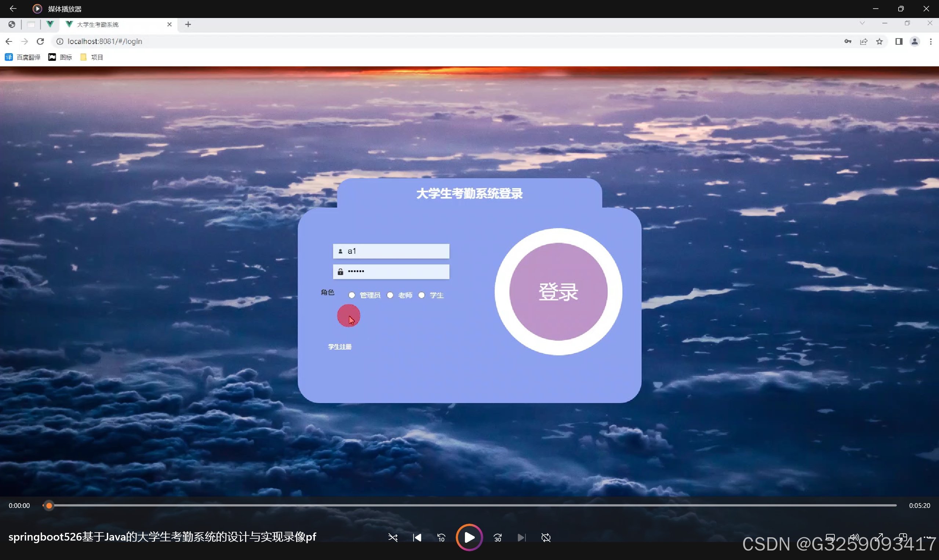Select the 学生 role radio button

(421, 295)
